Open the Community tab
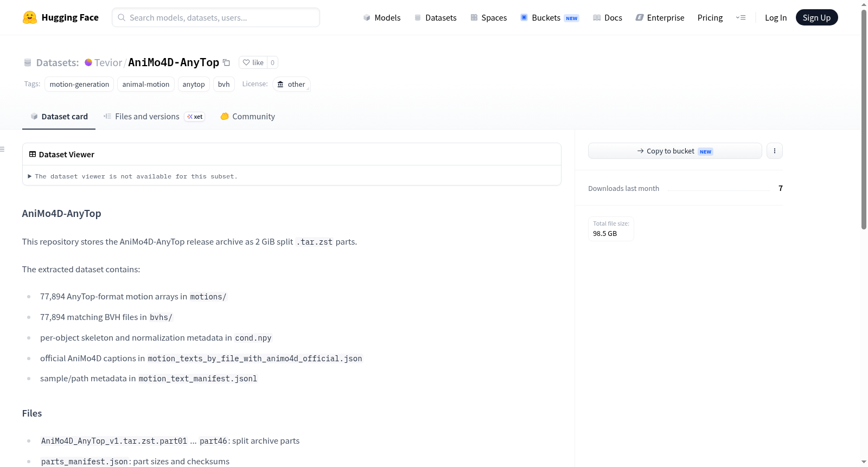Screen dimensions: 868x467 [x=247, y=117]
